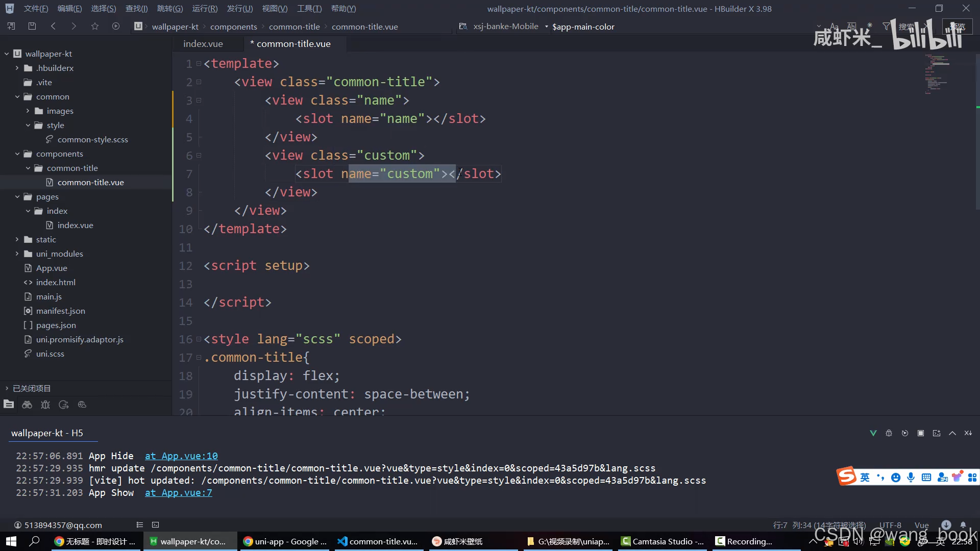Go back with the left arrow icon
Viewport: 980px width, 551px height.
point(53,26)
